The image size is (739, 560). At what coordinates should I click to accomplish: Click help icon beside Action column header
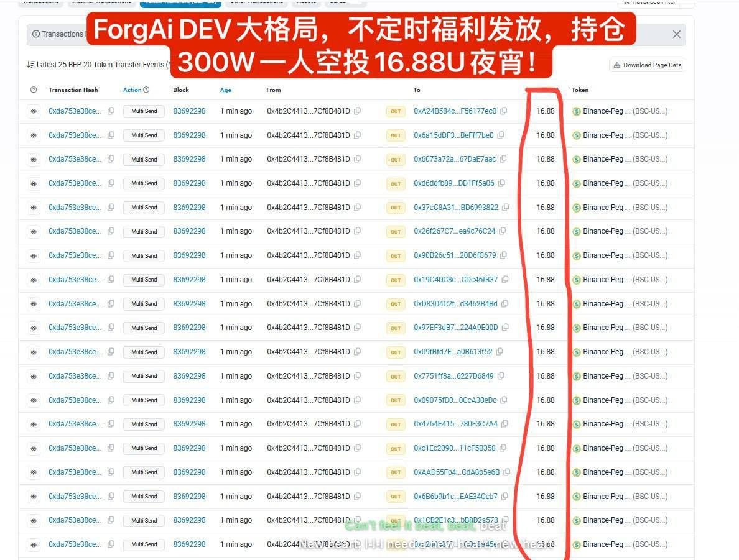[147, 90]
